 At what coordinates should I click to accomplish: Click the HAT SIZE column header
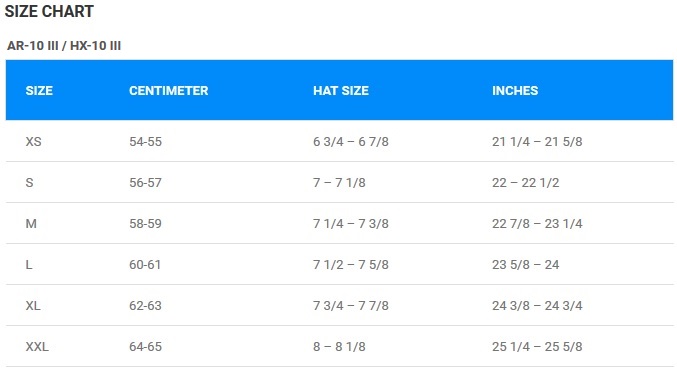tap(341, 91)
